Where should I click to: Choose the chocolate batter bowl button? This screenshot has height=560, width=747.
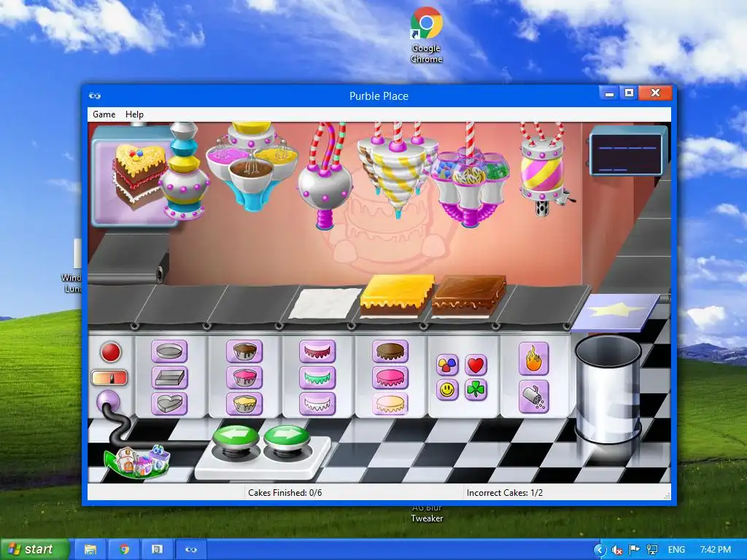244,352
